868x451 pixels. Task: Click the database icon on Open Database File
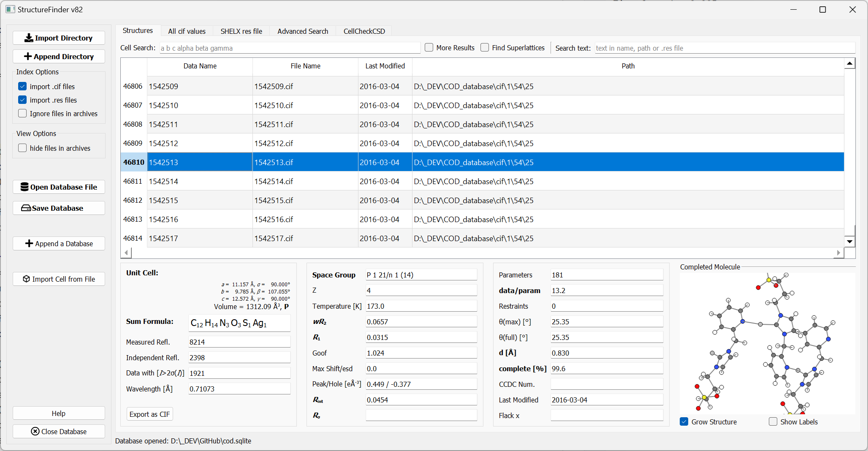point(25,187)
